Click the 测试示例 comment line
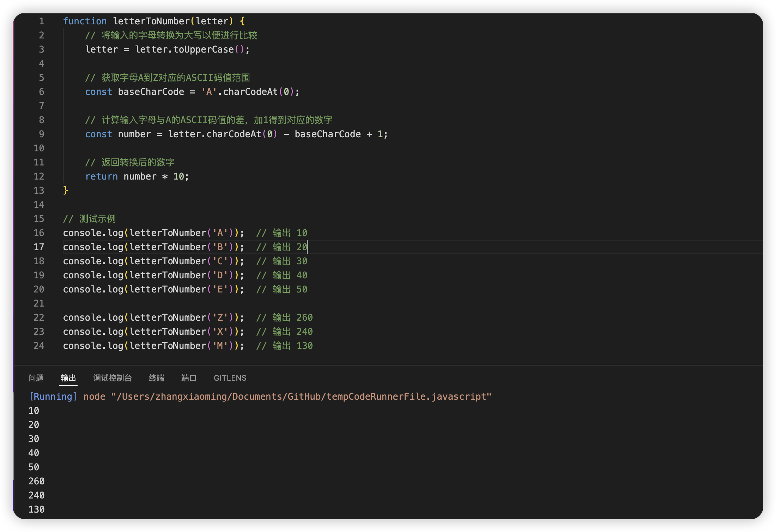 coord(89,219)
